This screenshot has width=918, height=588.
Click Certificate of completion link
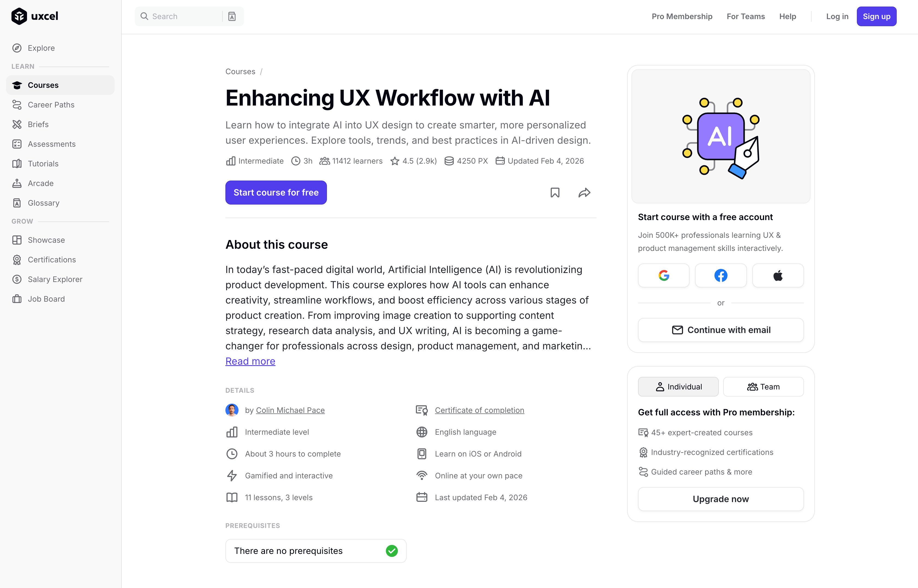pyautogui.click(x=479, y=410)
